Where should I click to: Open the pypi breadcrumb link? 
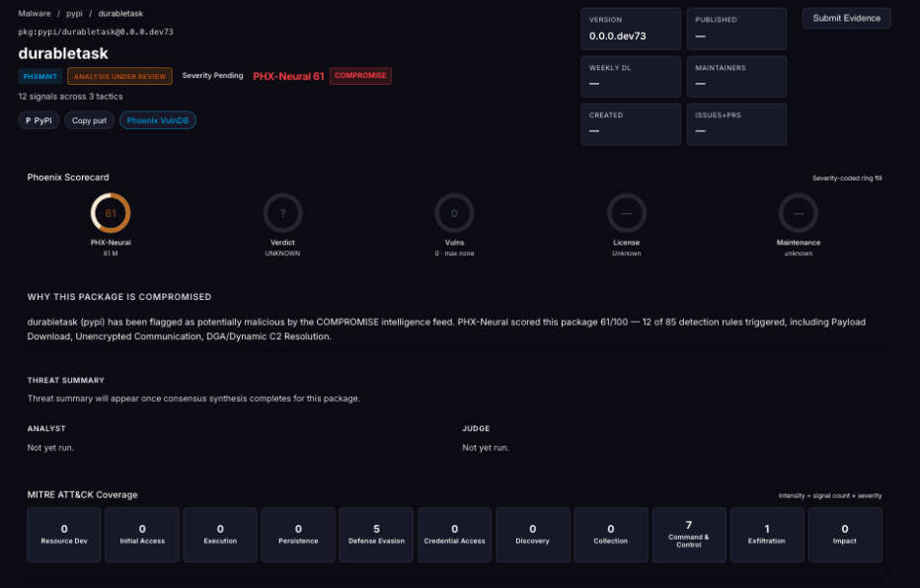[x=74, y=14]
